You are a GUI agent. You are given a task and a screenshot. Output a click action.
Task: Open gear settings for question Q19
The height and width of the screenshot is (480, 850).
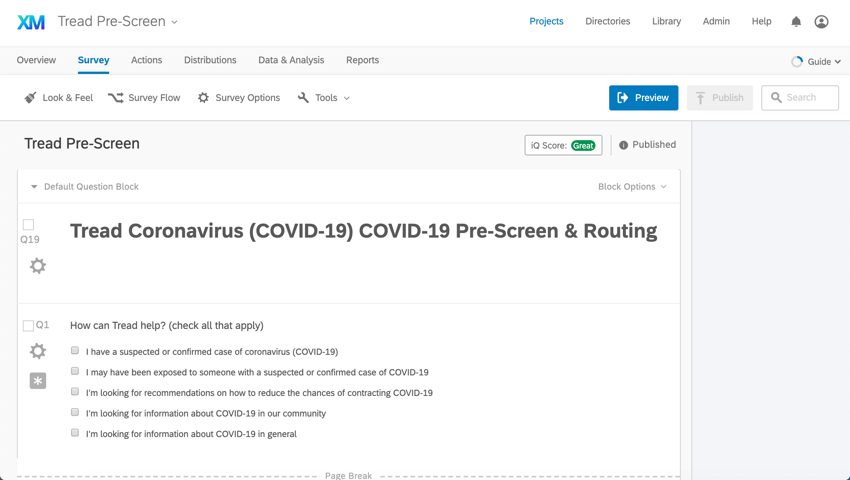[37, 266]
